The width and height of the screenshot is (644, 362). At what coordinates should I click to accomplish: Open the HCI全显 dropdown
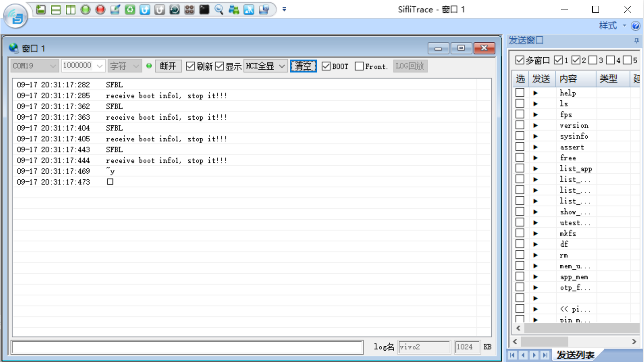click(266, 66)
